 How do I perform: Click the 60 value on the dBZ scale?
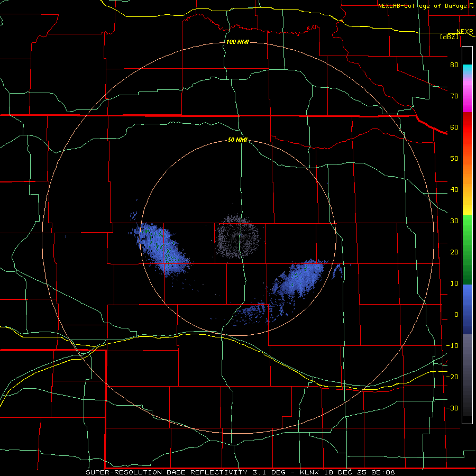coord(454,127)
